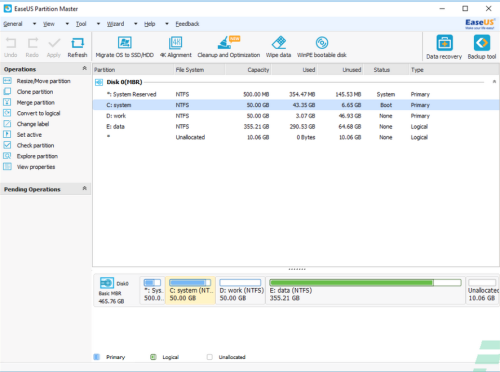The width and height of the screenshot is (500, 372).
Task: Open dropdown arrow next to Help
Action: [x=167, y=24]
